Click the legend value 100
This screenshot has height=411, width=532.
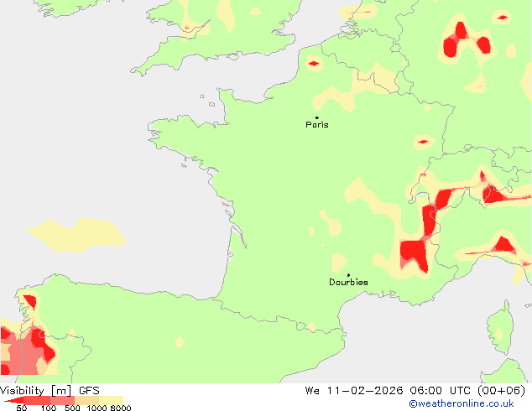49,408
